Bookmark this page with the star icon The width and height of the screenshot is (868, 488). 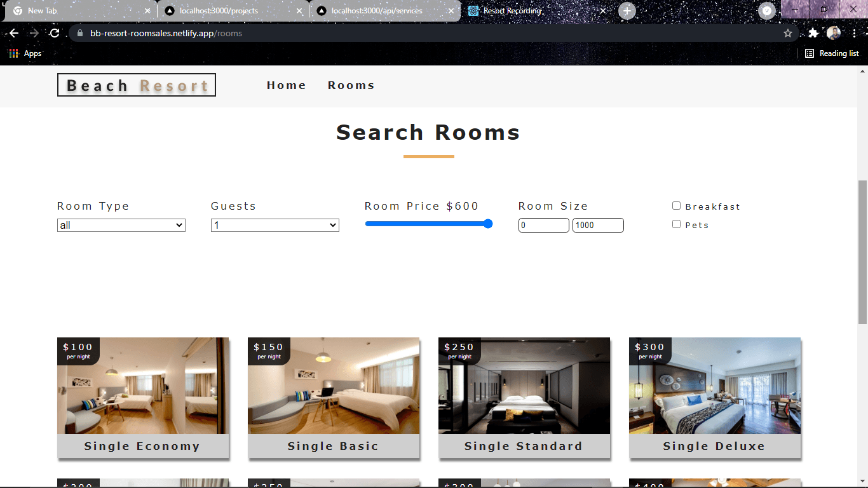pyautogui.click(x=787, y=33)
